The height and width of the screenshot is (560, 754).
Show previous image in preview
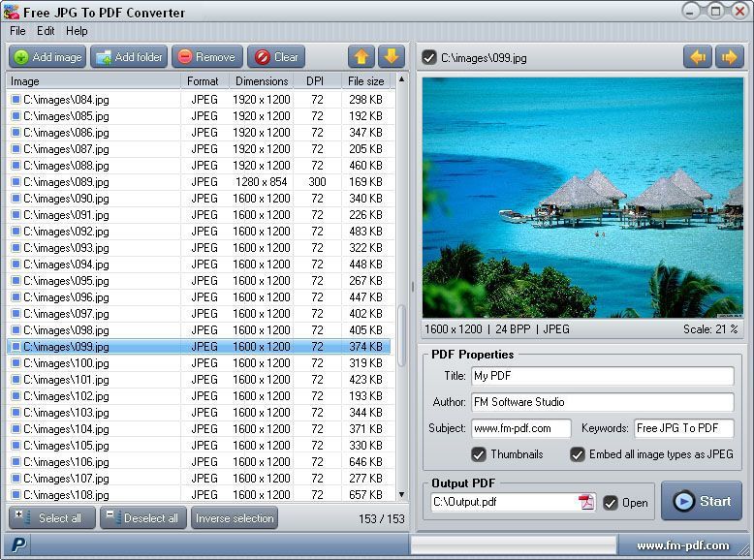pyautogui.click(x=697, y=57)
